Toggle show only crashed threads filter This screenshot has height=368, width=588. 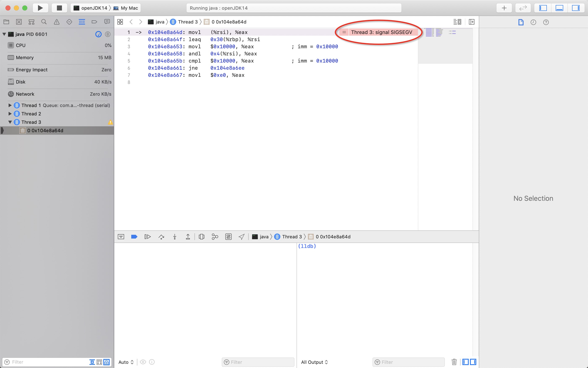point(92,362)
